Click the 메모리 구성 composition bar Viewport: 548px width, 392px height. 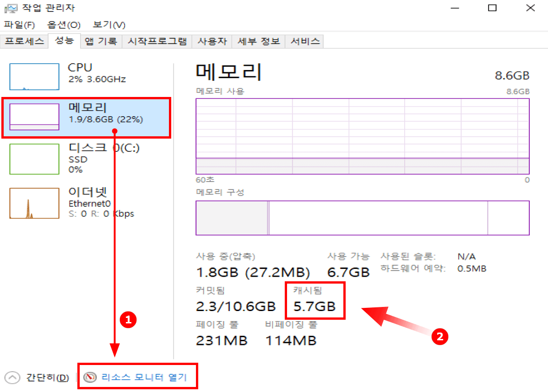coord(363,218)
